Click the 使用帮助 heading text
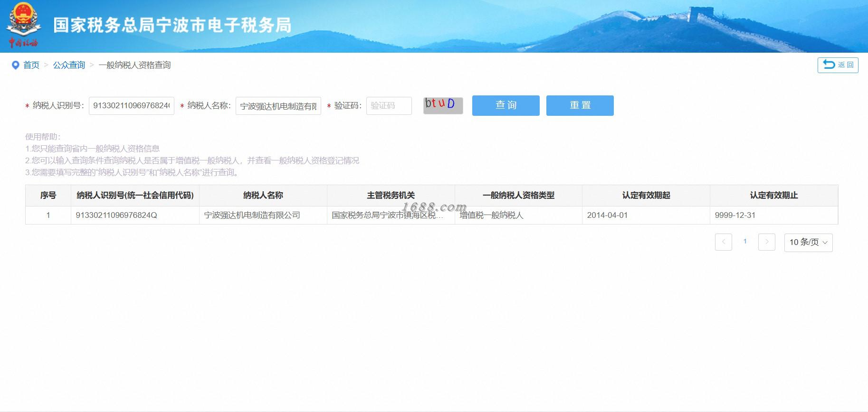The height and width of the screenshot is (412, 868). tap(43, 137)
